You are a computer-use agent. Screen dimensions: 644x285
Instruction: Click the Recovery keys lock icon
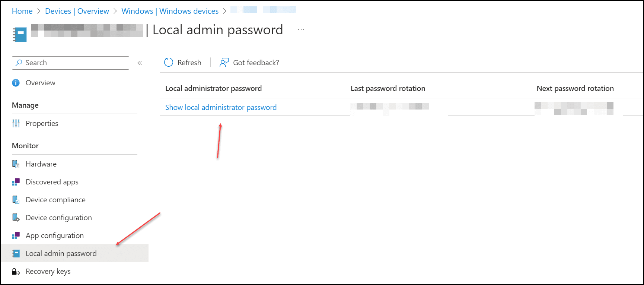pos(16,272)
